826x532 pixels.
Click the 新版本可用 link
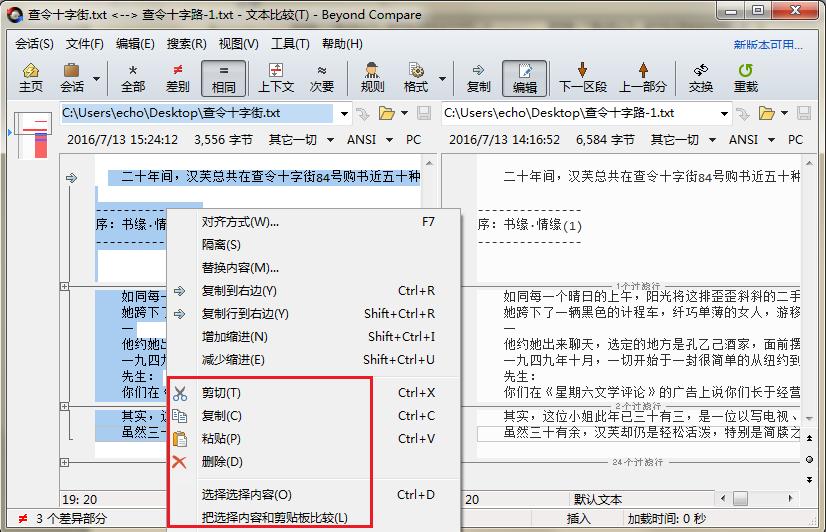(768, 45)
